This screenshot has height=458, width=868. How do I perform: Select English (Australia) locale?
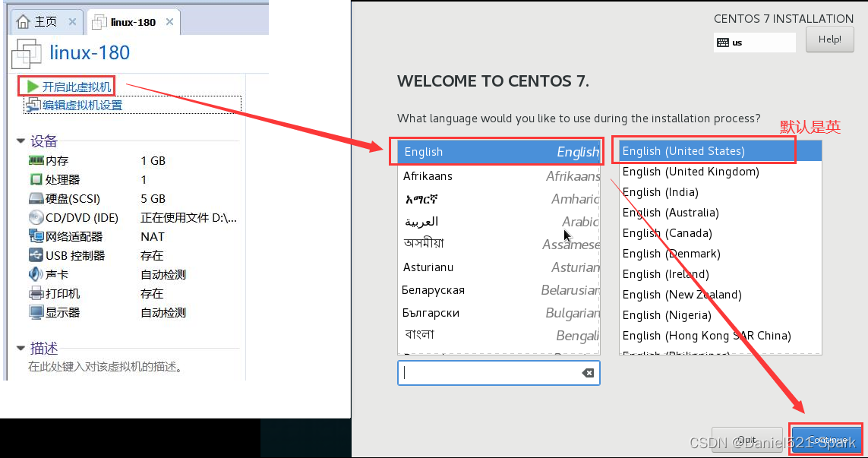click(720, 213)
